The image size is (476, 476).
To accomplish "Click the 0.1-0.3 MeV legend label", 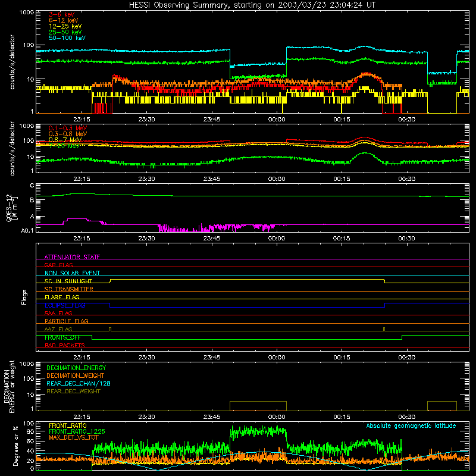I will point(68,128).
